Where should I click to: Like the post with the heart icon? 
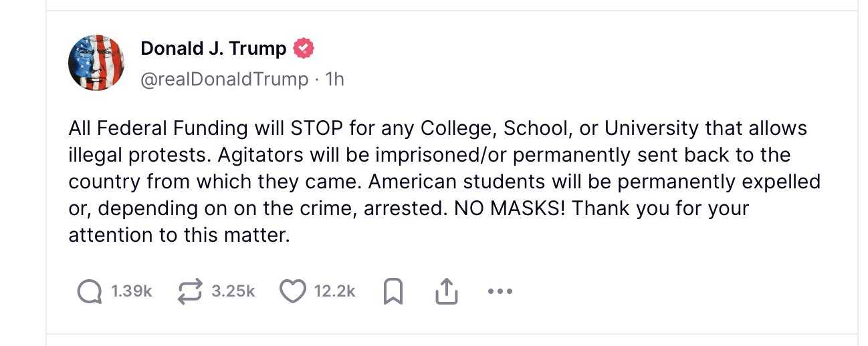(292, 291)
